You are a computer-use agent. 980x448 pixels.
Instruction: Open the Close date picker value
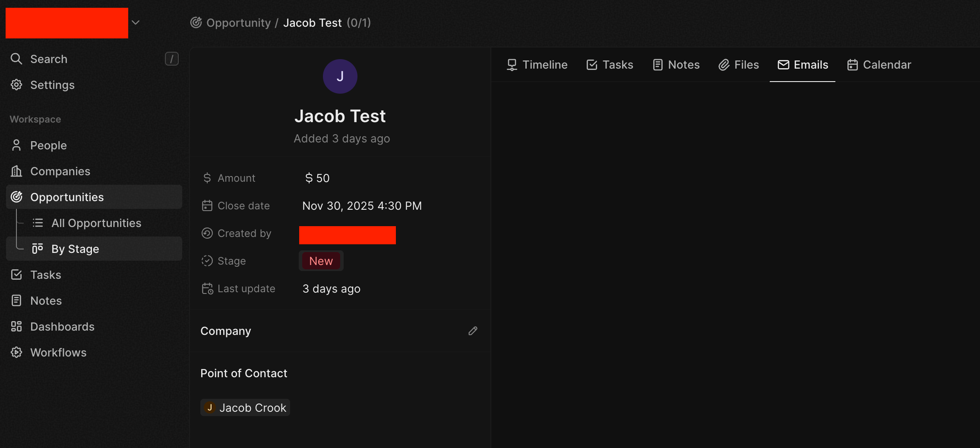click(x=362, y=206)
